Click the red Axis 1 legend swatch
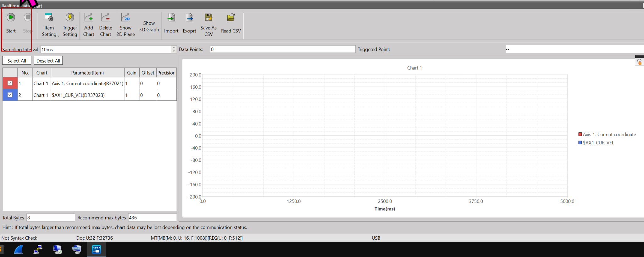 [x=580, y=134]
